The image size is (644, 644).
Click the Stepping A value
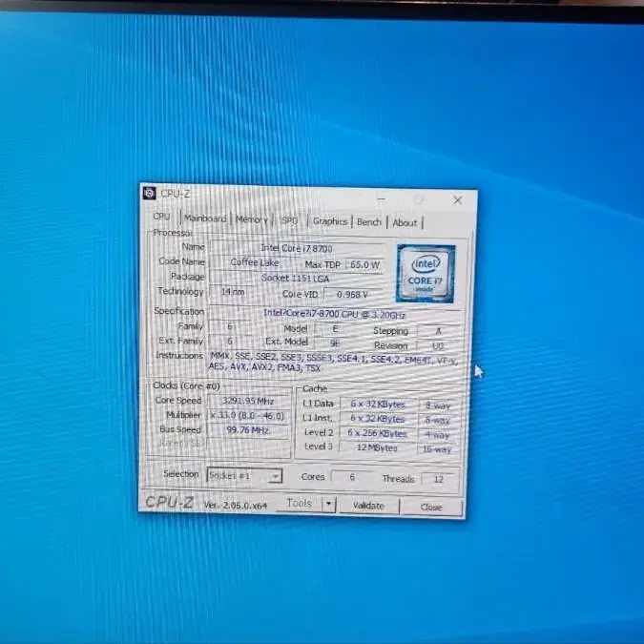click(x=438, y=331)
